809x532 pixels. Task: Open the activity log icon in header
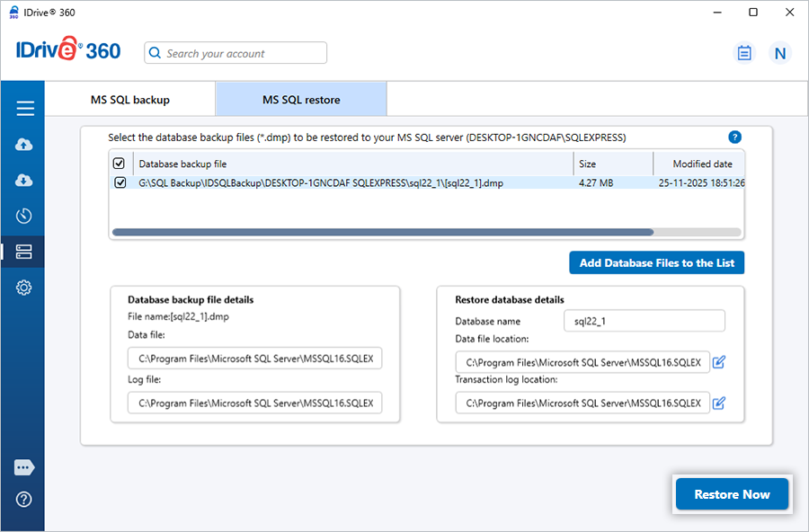point(744,53)
